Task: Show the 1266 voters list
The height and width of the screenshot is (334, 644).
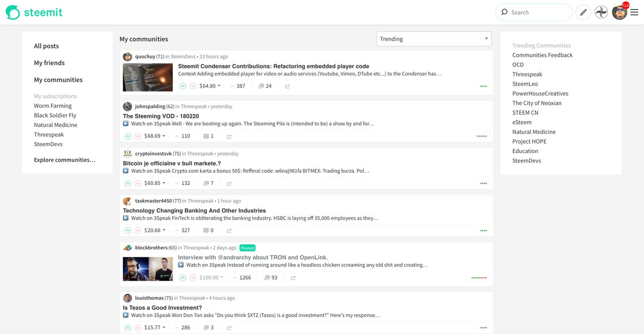Action: pyautogui.click(x=242, y=278)
